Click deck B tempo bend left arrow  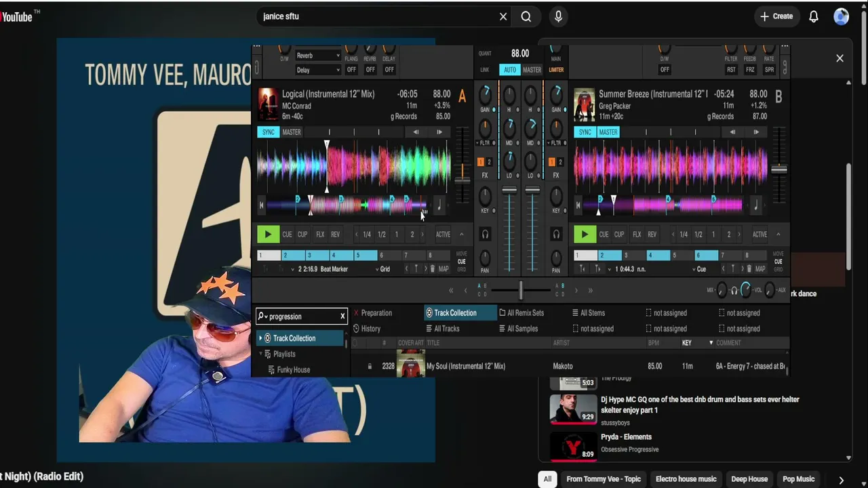732,132
